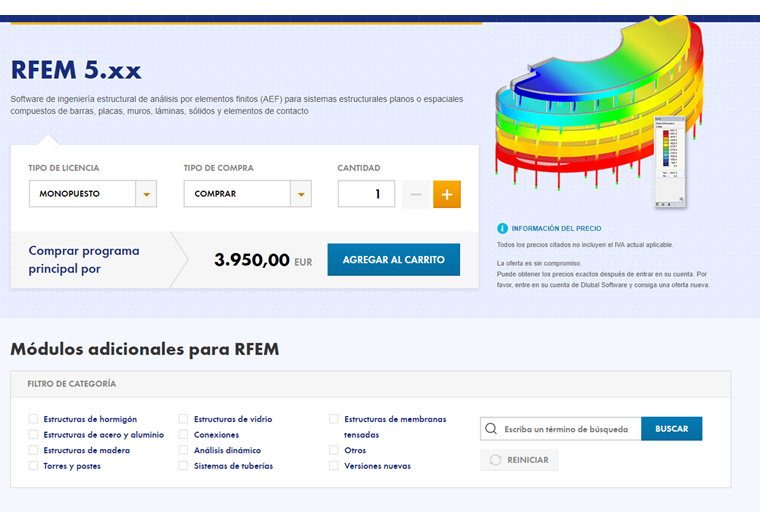
Task: Click the RFEM 5.xx heading
Action: [x=76, y=70]
